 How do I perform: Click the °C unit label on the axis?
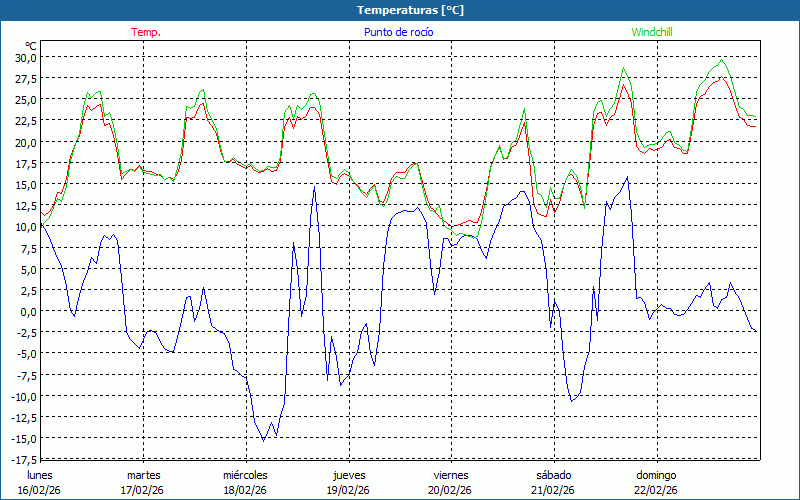(x=31, y=46)
